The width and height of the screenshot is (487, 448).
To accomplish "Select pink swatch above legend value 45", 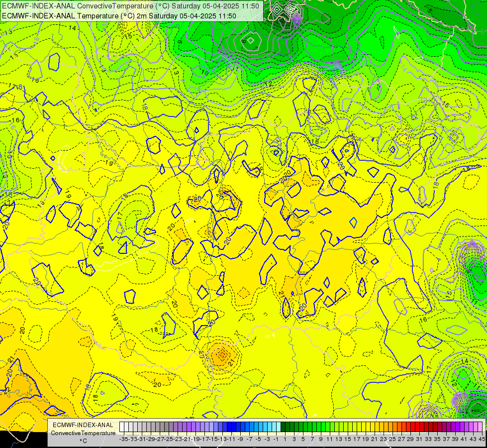I will [x=480, y=427].
